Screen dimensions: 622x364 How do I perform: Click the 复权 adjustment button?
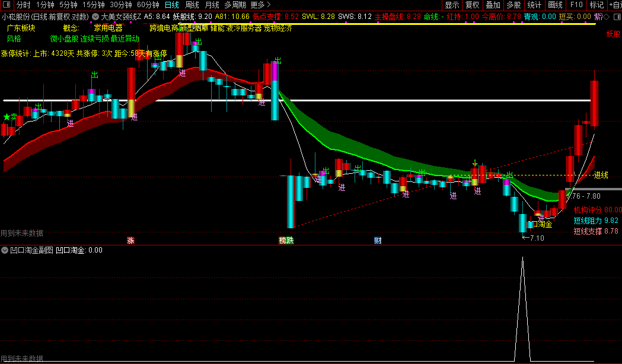473,5
